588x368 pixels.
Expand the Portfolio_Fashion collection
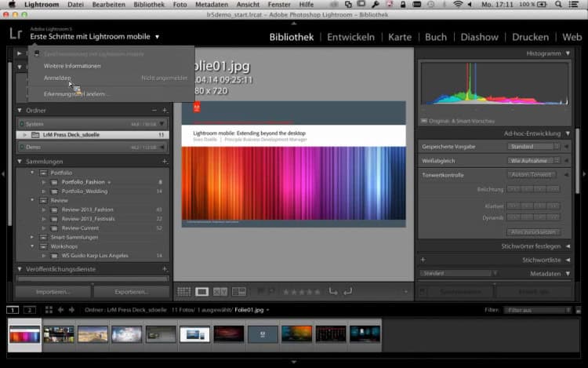point(43,182)
